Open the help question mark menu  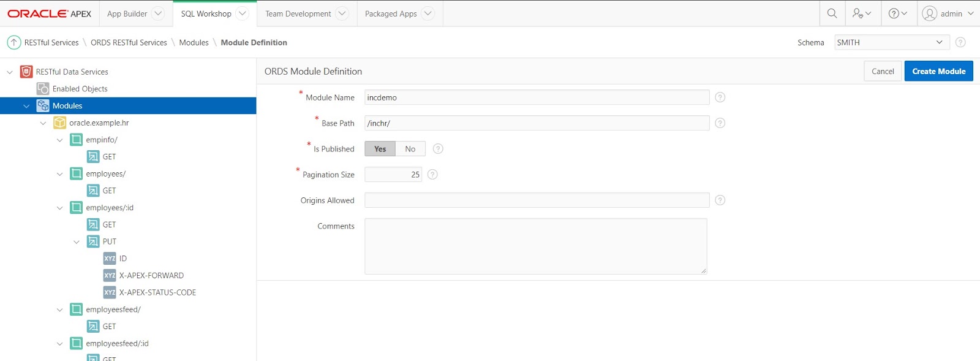(x=898, y=13)
